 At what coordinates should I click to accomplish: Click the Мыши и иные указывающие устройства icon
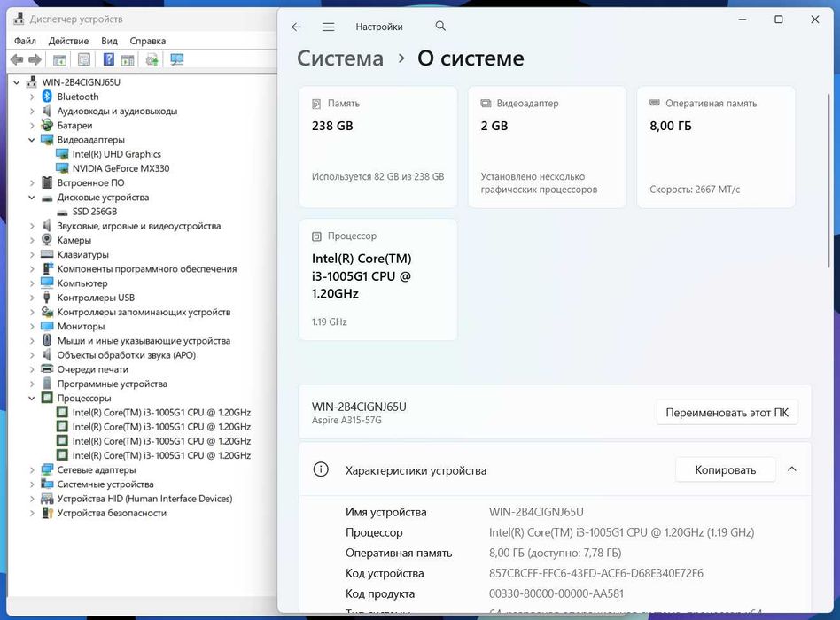47,340
